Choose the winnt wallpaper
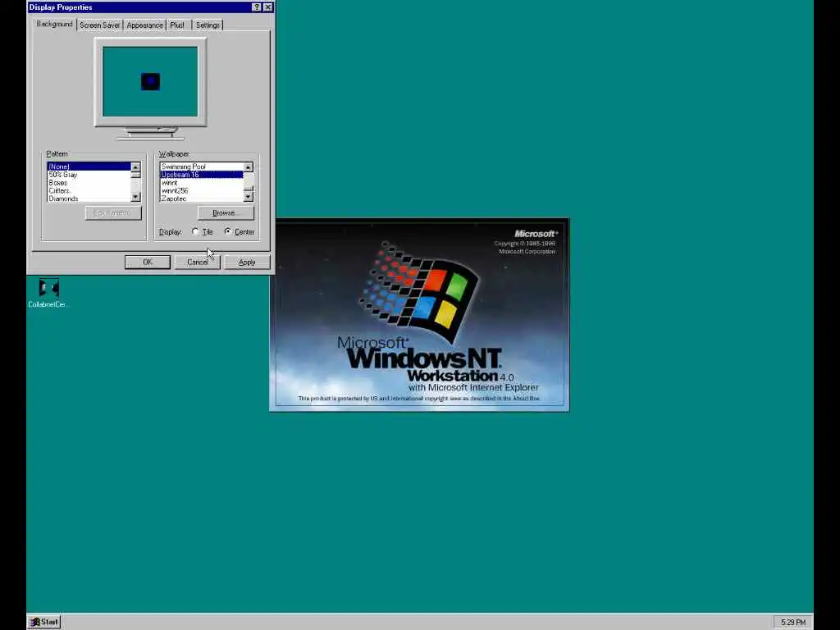The width and height of the screenshot is (840, 630). click(x=202, y=183)
